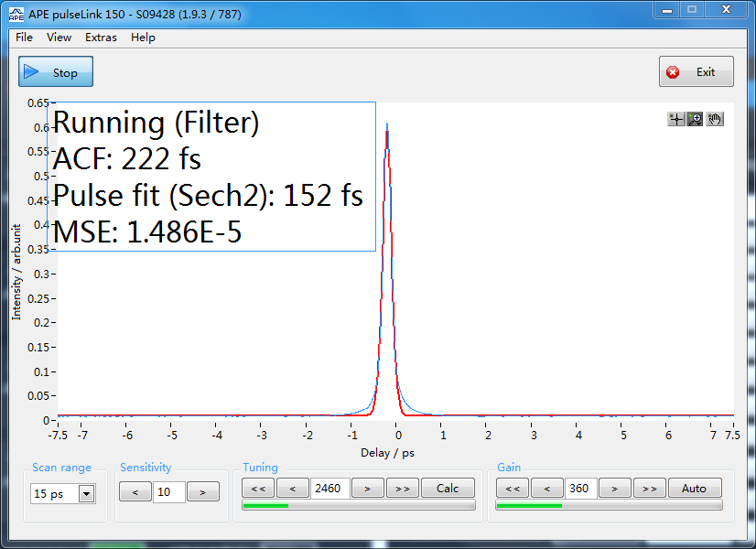Minimize the pulseLink window
Image resolution: width=756 pixels, height=549 pixels.
pyautogui.click(x=667, y=10)
